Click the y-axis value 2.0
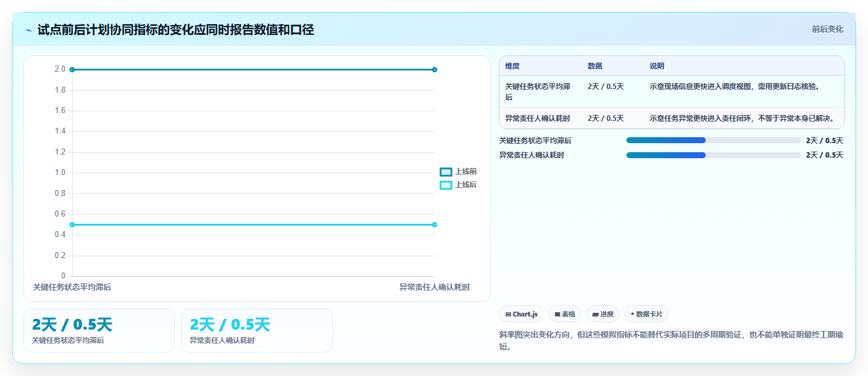This screenshot has width=868, height=376. pyautogui.click(x=60, y=69)
